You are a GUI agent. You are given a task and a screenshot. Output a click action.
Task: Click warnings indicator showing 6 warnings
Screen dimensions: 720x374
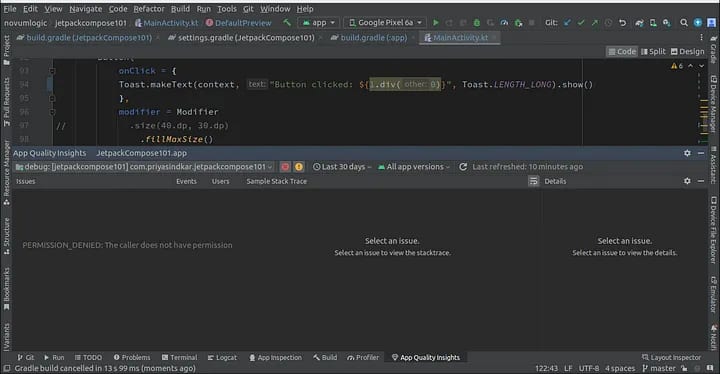pos(677,66)
